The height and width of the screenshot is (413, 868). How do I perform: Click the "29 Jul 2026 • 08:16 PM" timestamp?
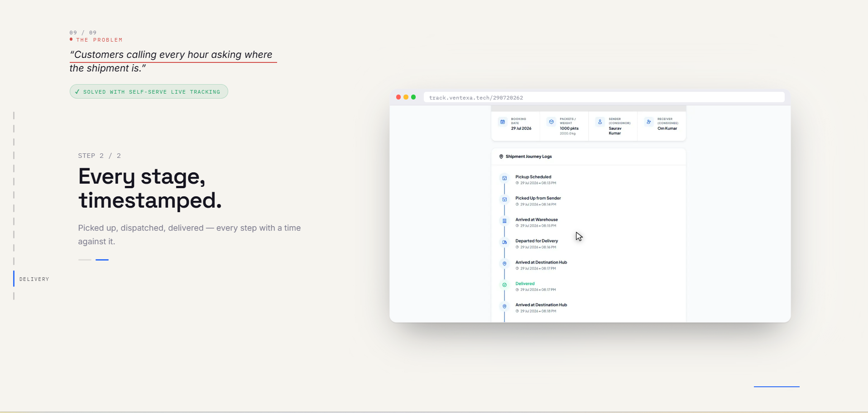coord(538,247)
